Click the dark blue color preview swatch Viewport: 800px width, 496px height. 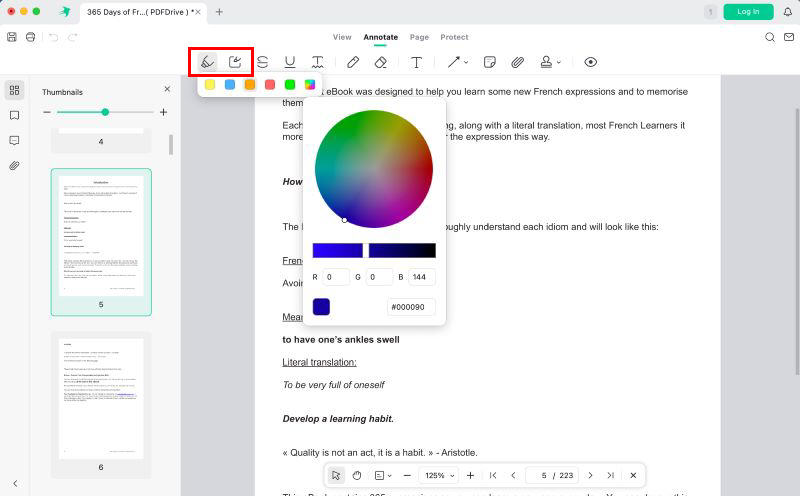coord(321,307)
